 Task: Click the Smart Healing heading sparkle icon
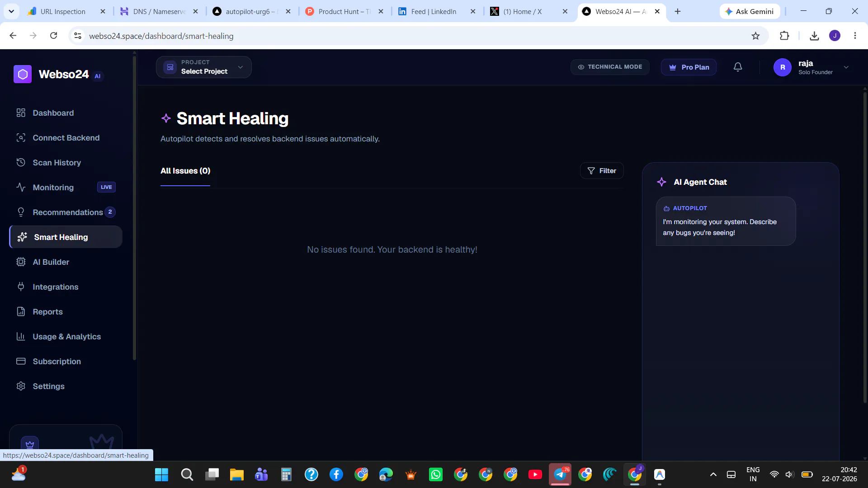pos(166,118)
